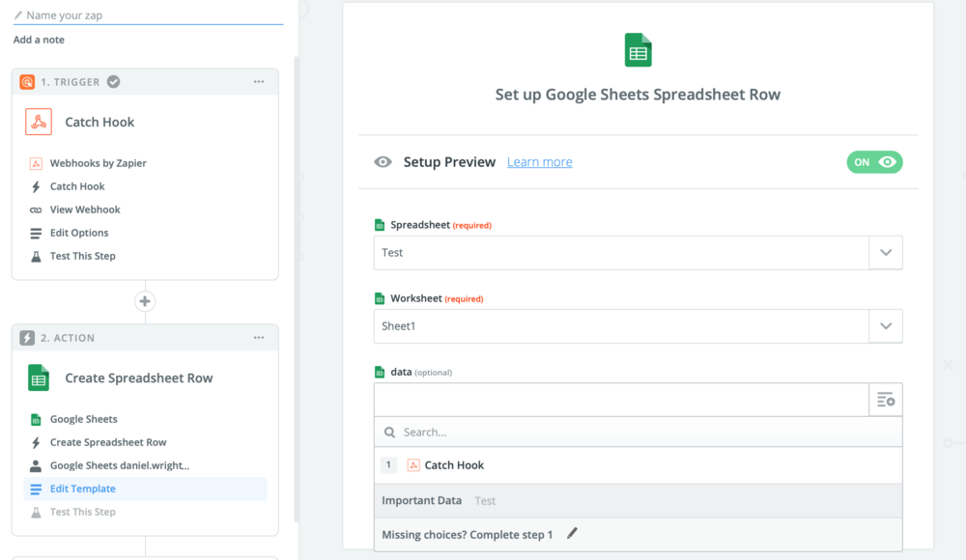Screen dimensions: 966x560
Task: Click the lightning bolt beside trigger Catch Hook
Action: pos(36,186)
